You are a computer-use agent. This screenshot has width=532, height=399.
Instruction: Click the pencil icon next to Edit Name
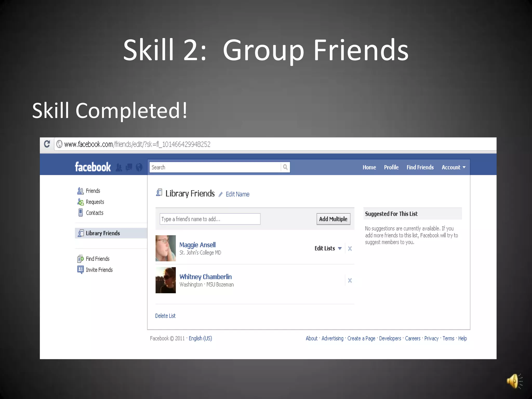coord(221,194)
